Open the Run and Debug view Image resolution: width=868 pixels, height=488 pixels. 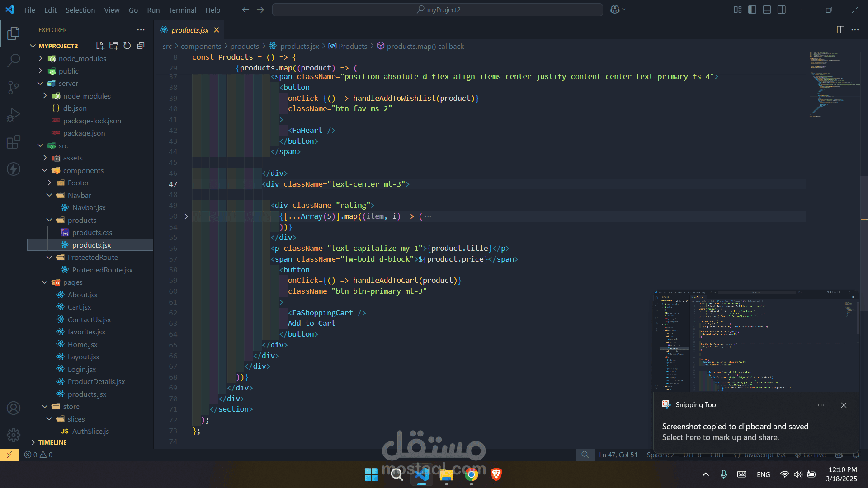tap(14, 115)
